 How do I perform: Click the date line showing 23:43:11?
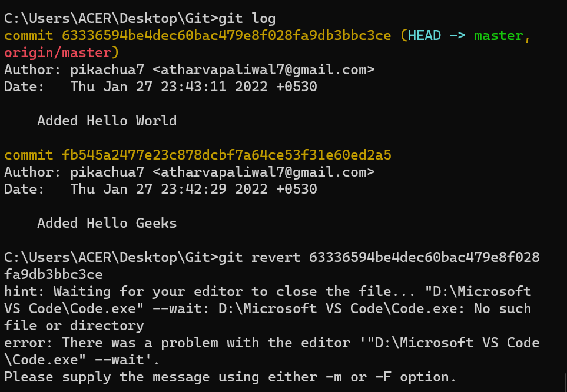161,87
